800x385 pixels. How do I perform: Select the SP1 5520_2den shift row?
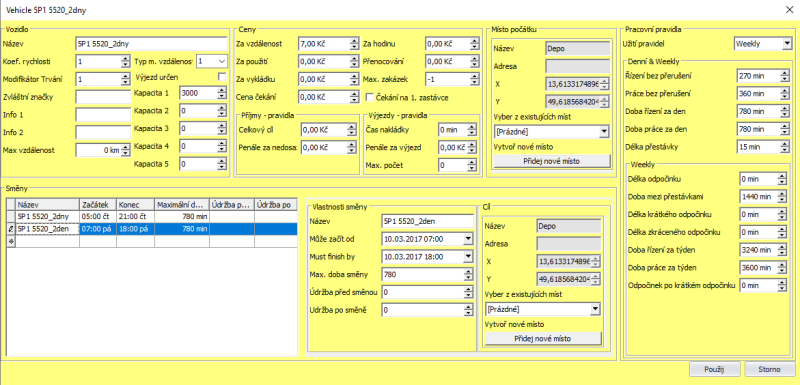point(152,229)
